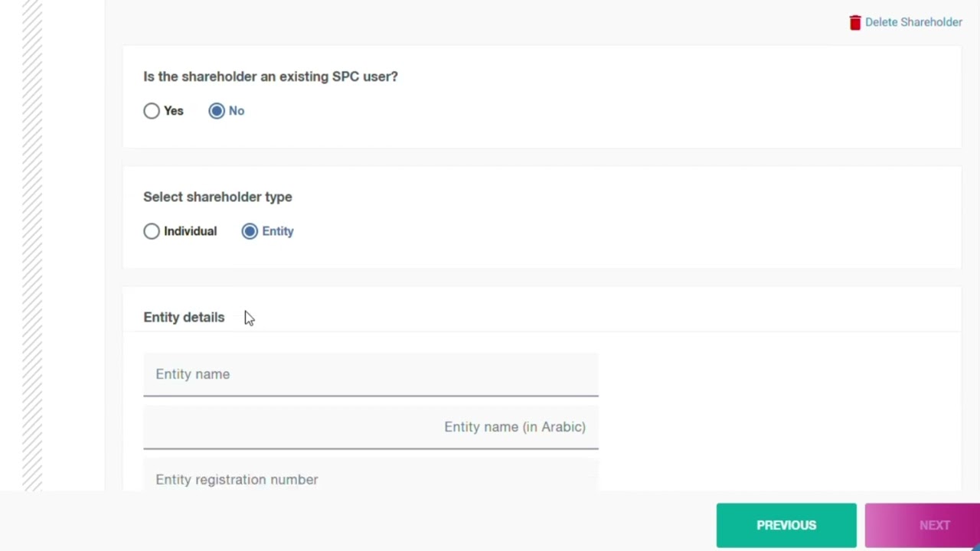This screenshot has width=980, height=551.
Task: Click the Entity registration number field
Action: coord(371,479)
